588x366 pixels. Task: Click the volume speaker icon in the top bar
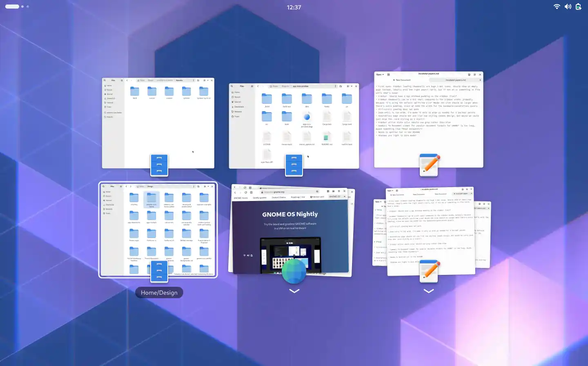[x=568, y=7]
